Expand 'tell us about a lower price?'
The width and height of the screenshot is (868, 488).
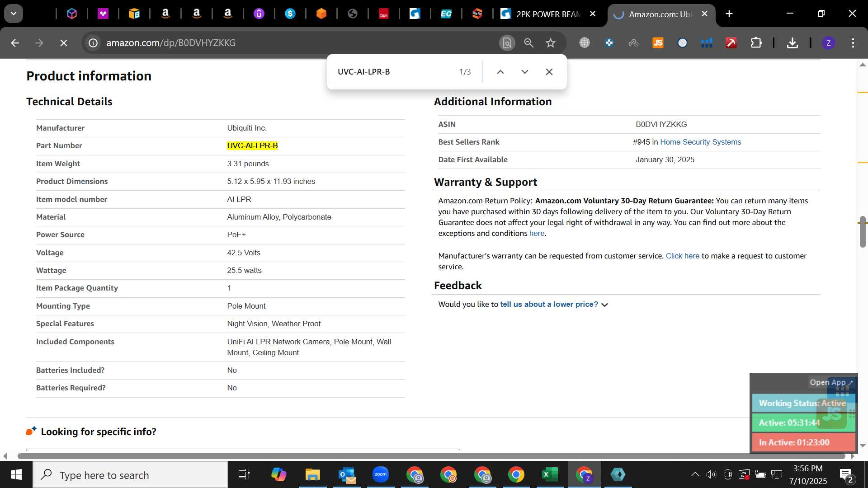(554, 305)
